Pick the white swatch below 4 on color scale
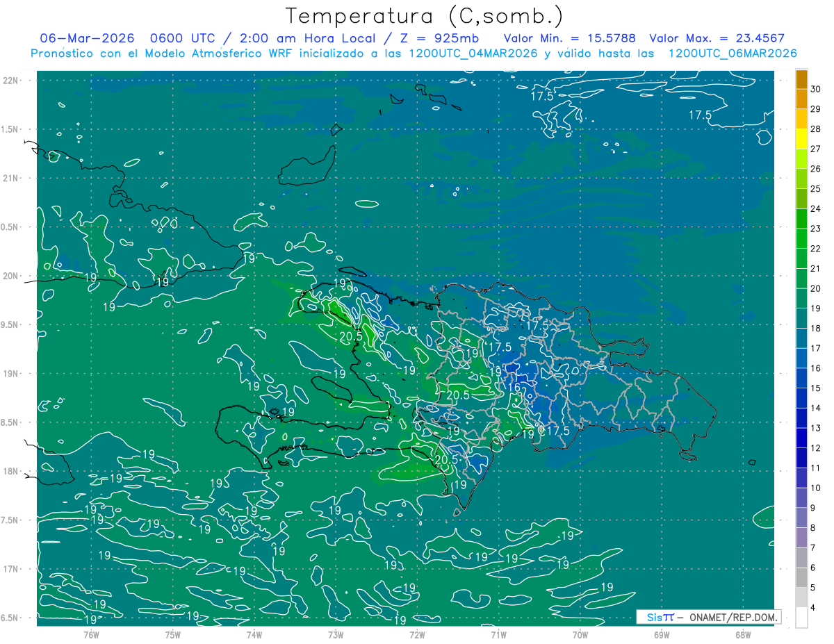 pos(801,618)
